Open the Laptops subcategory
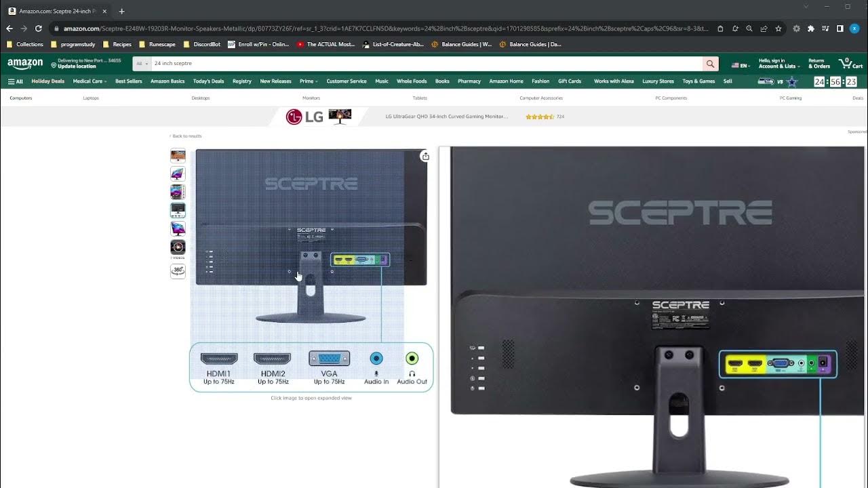This screenshot has width=868, height=488. [91, 98]
